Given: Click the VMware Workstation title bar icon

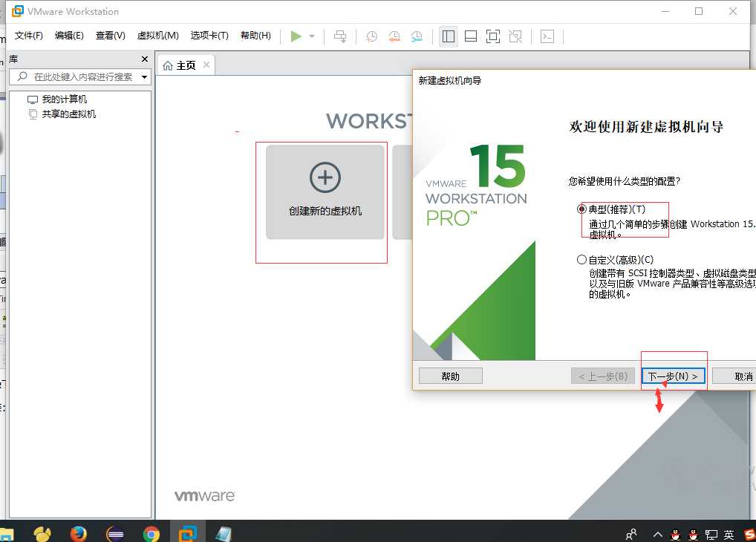Looking at the screenshot, I should coord(17,11).
